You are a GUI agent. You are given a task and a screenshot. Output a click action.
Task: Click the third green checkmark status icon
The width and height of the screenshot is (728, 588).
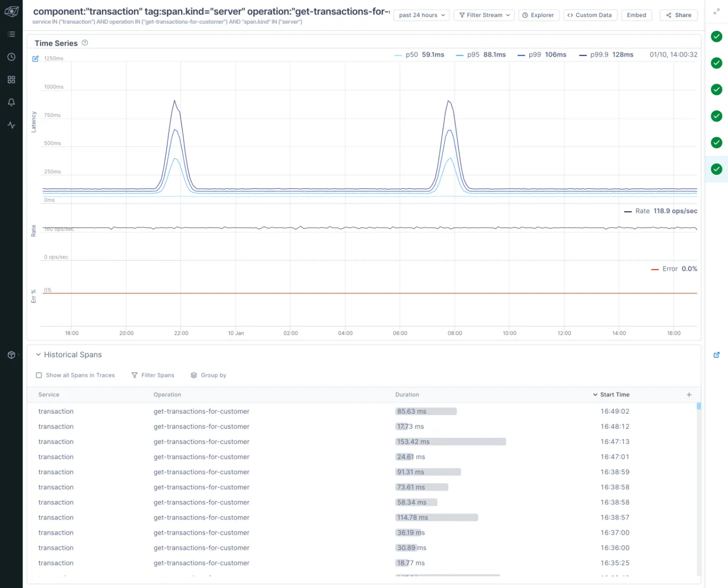pyautogui.click(x=717, y=89)
